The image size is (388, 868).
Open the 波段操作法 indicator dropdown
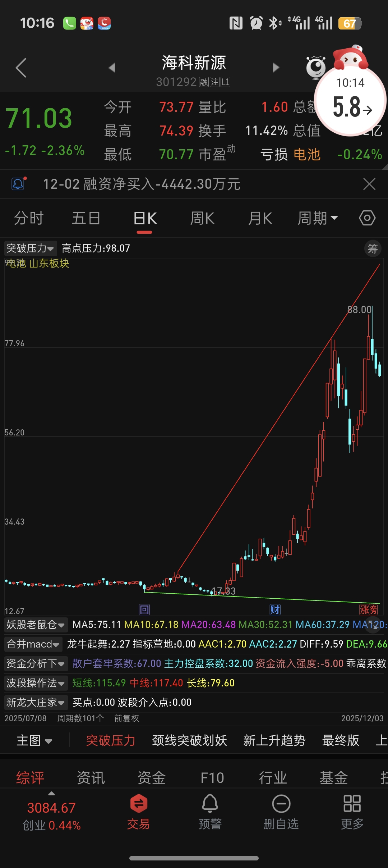[36, 683]
